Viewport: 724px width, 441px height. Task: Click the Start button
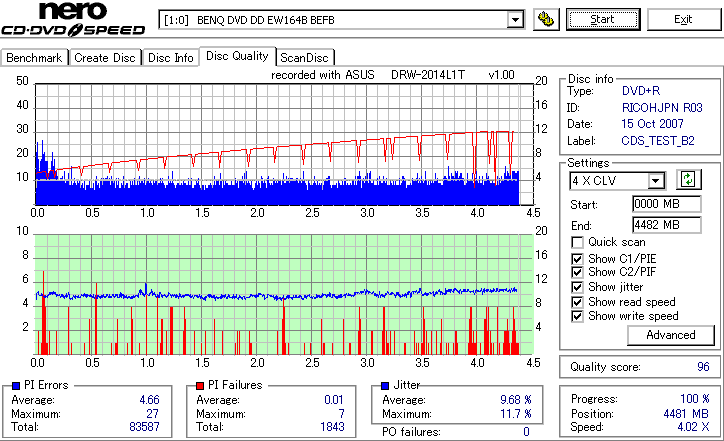coord(603,19)
